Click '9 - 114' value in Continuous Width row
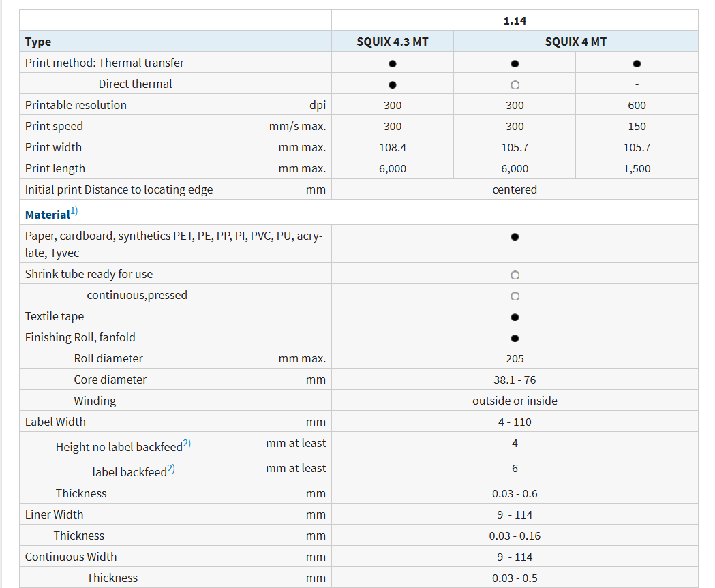The width and height of the screenshot is (715, 588). point(515,557)
